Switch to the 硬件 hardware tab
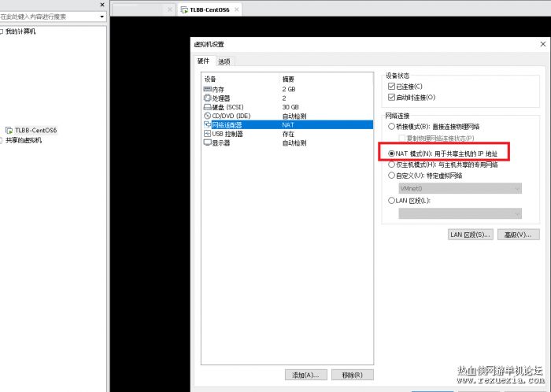Screen dimensions: 551x392 coord(203,61)
